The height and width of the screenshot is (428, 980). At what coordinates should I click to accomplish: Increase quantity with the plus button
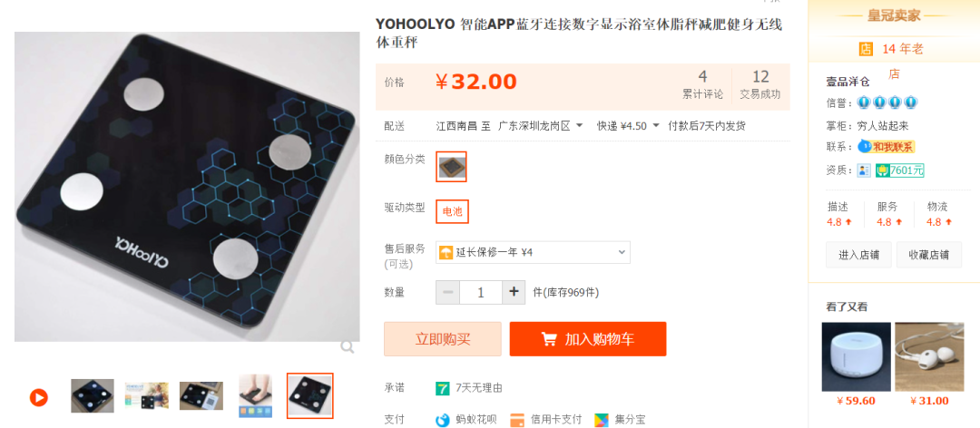(514, 292)
